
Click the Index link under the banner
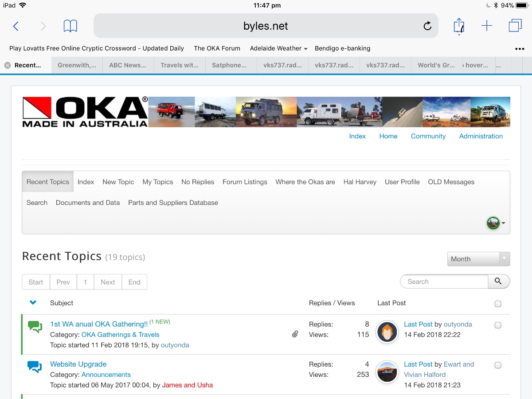357,136
